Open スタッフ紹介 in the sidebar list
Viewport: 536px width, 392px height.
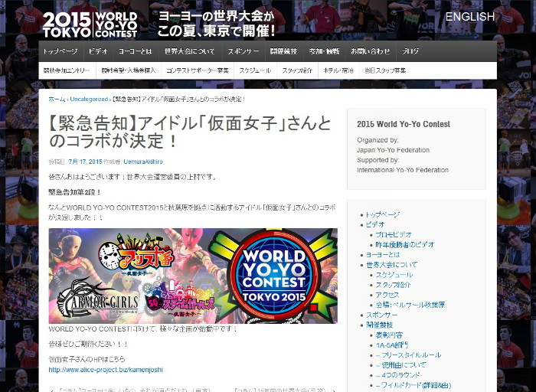[393, 285]
